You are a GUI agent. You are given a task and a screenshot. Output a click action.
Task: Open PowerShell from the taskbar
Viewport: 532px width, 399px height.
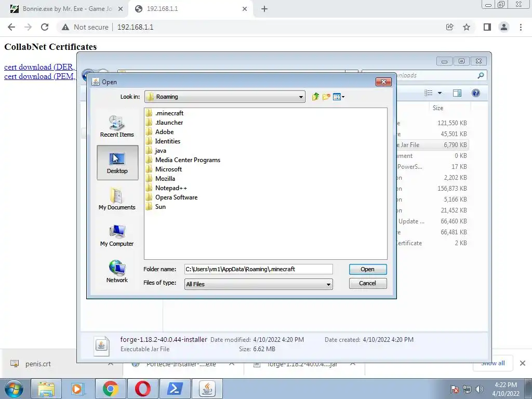pyautogui.click(x=175, y=389)
